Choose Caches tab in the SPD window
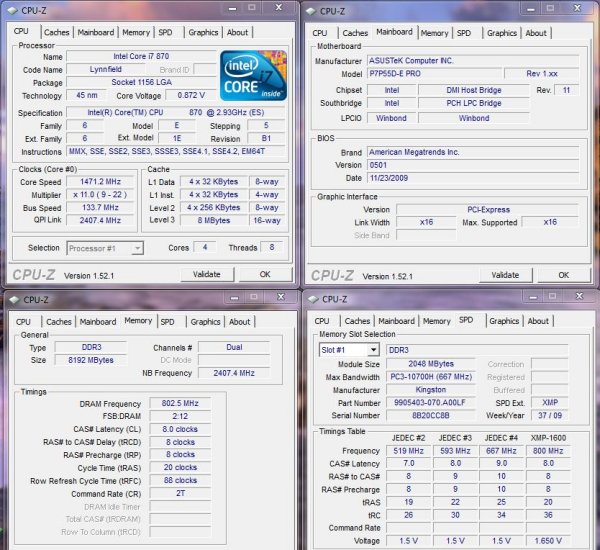The image size is (600, 550). (357, 321)
